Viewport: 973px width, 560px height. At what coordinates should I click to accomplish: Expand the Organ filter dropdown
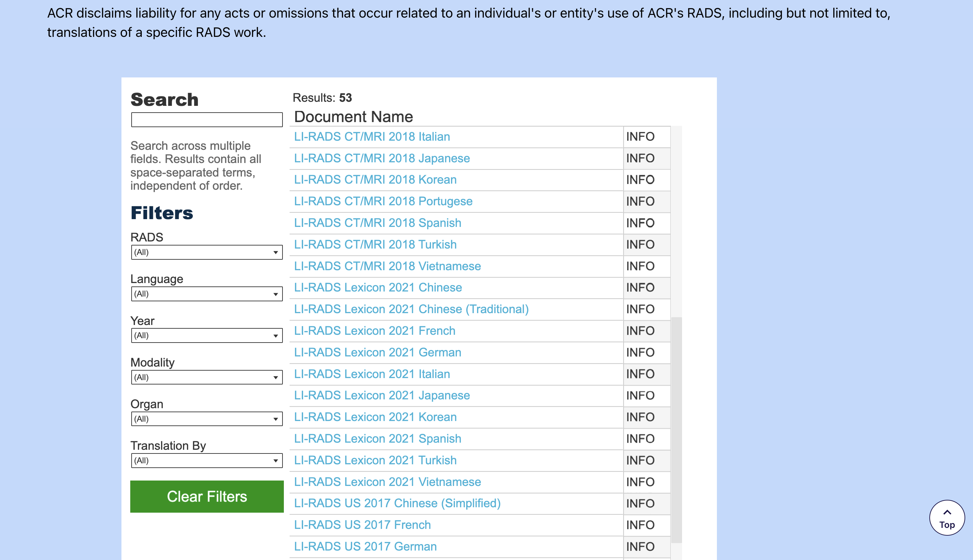[207, 419]
